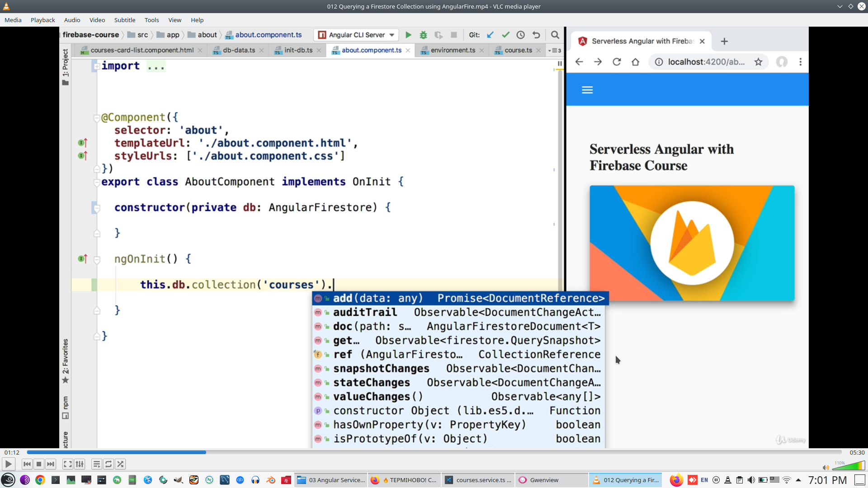Screen dimensions: 868x488
Task: Toggle fullscreen video mode
Action: pyautogui.click(x=67, y=464)
